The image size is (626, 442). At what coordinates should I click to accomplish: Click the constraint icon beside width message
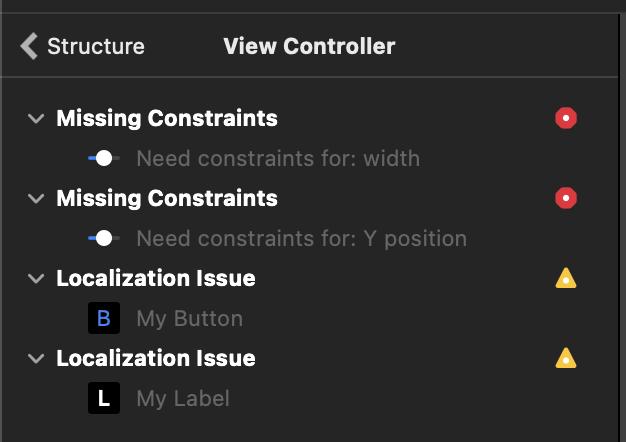pos(103,158)
